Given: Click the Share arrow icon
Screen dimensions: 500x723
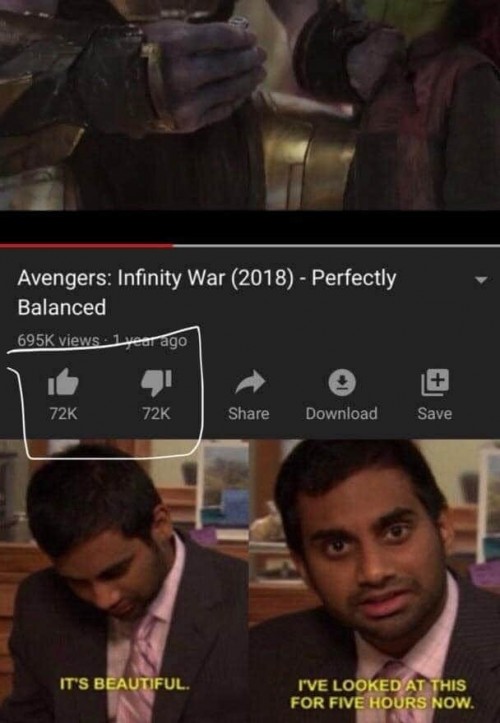Looking at the screenshot, I should coord(250,383).
